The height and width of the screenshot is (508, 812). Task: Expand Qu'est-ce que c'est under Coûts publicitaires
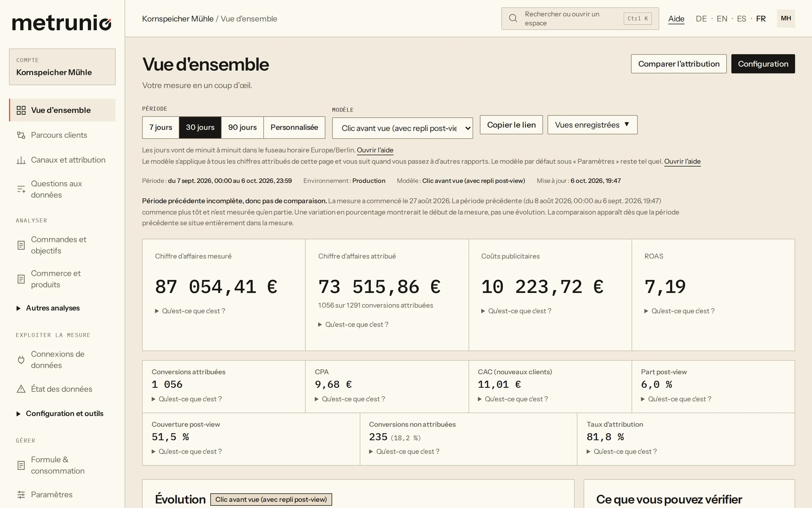(516, 311)
